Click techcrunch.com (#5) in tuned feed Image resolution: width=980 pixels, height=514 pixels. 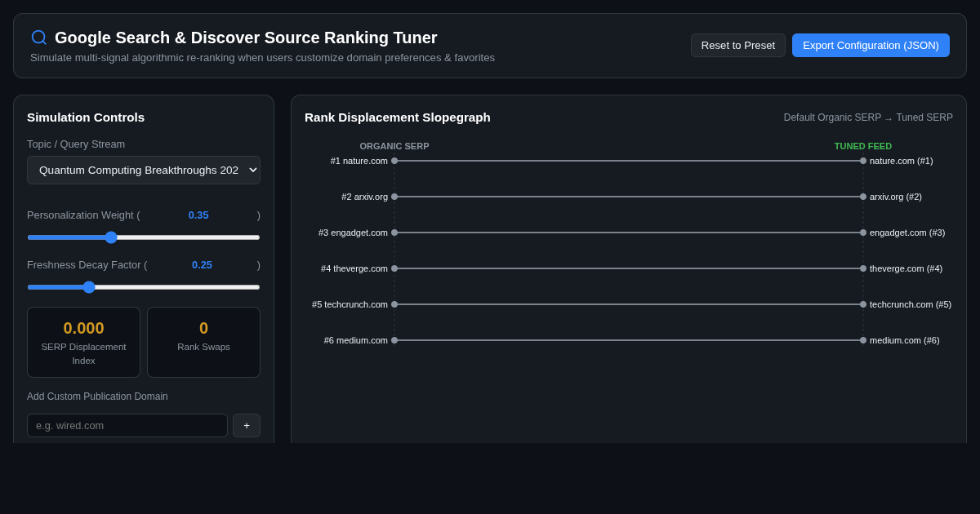[911, 304]
